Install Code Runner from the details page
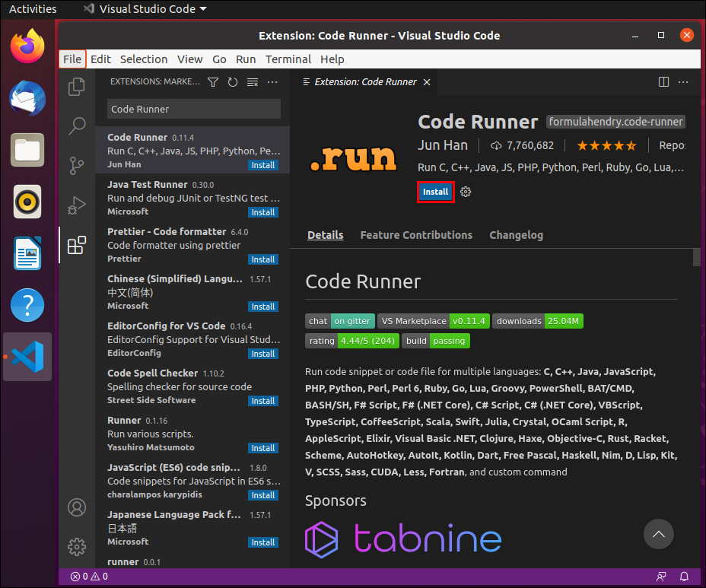This screenshot has width=706, height=588. click(435, 192)
